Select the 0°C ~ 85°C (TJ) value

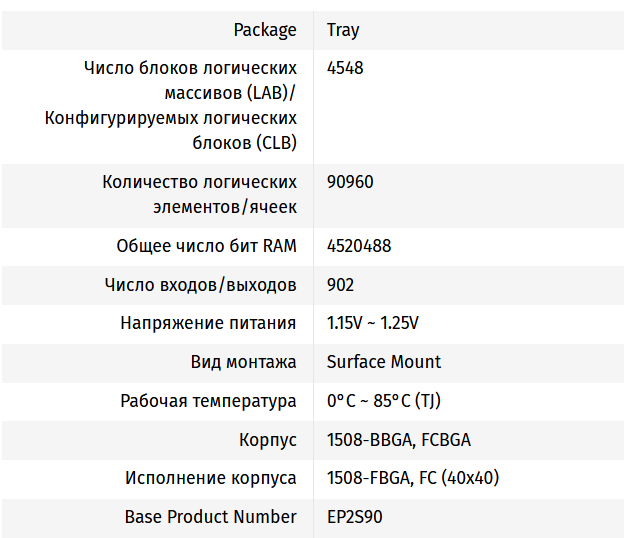[x=383, y=401]
